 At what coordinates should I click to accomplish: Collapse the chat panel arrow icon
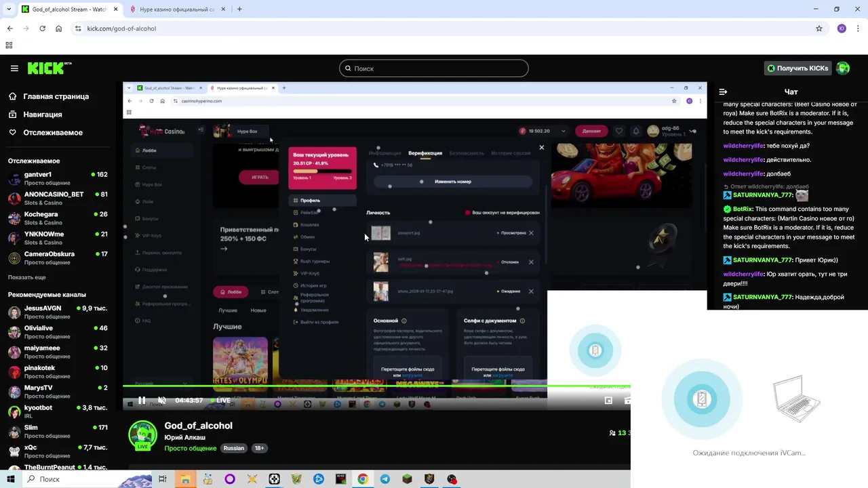pos(723,91)
